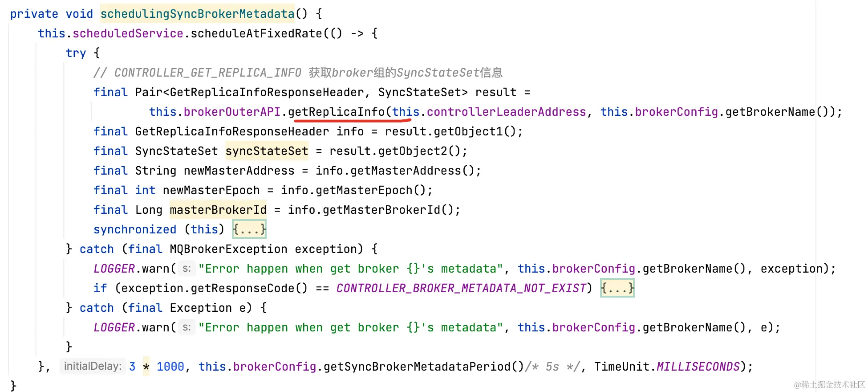Click the scheduleAtFixedRate method call

[256, 33]
